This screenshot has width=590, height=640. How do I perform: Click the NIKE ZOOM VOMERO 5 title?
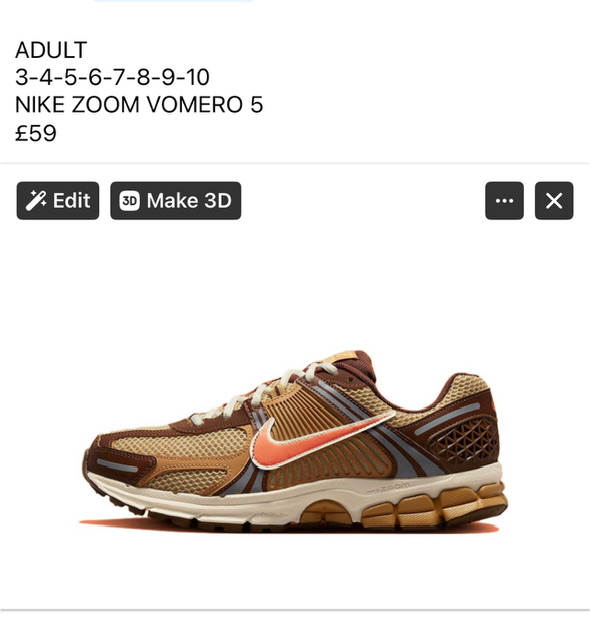(x=139, y=104)
